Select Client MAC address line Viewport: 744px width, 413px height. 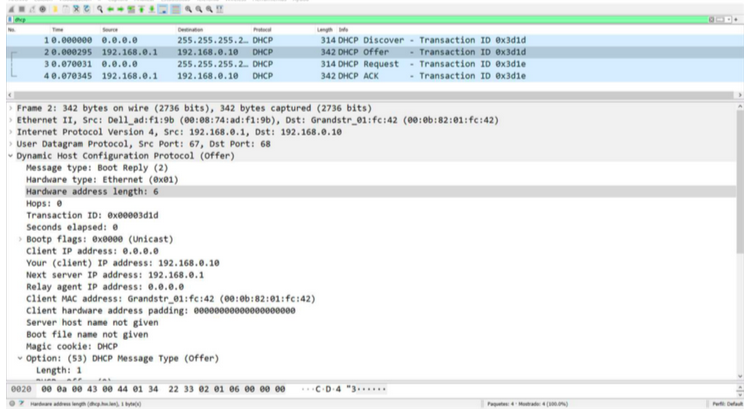pyautogui.click(x=170, y=299)
